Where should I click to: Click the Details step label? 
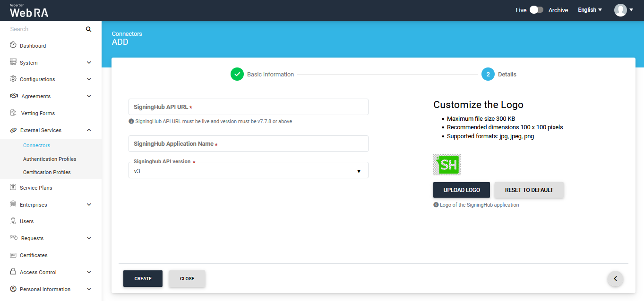(507, 74)
